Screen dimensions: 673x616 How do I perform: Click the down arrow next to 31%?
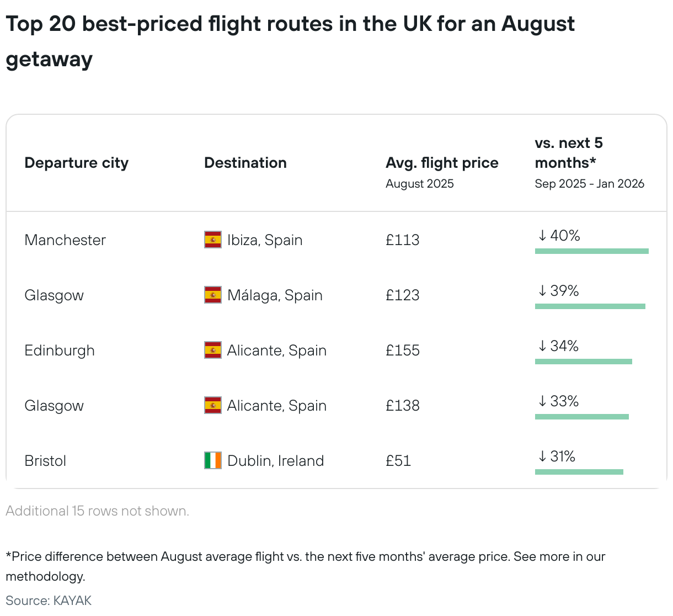[542, 456]
